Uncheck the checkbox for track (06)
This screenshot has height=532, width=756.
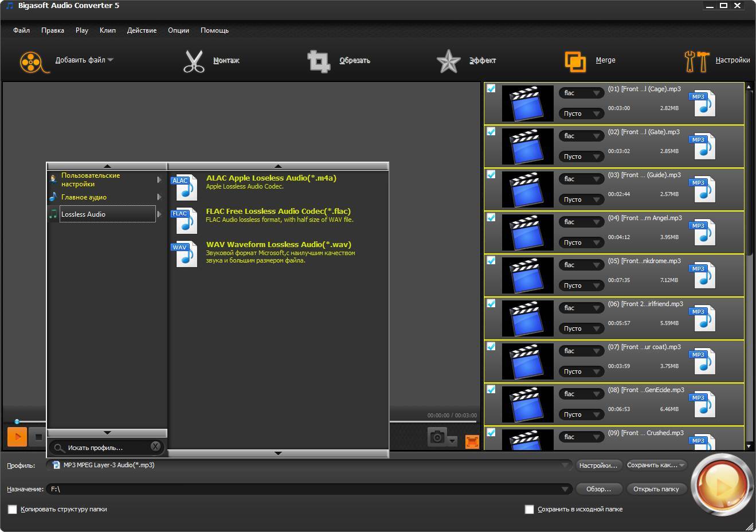coord(491,303)
